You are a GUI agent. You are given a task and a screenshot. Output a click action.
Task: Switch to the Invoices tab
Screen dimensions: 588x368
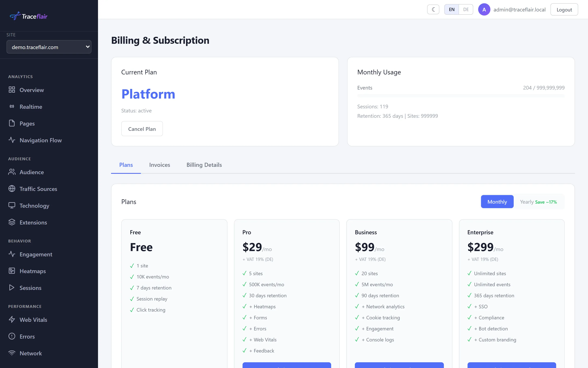[x=159, y=165]
